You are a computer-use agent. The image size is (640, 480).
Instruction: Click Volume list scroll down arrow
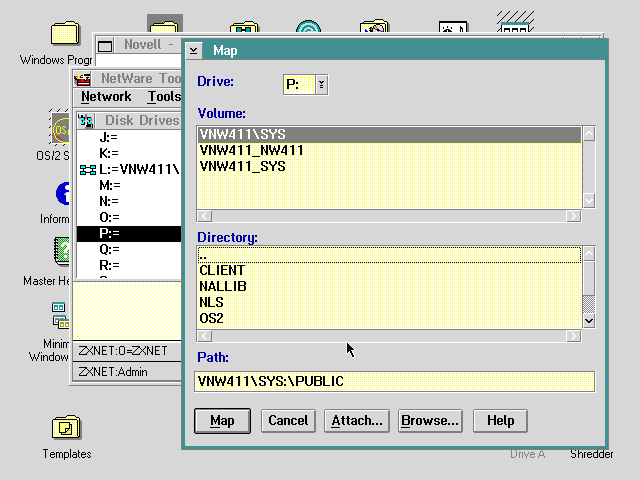tap(589, 200)
